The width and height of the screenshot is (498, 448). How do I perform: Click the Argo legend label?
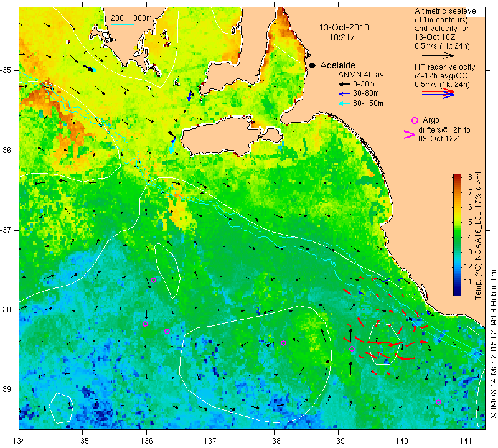coord(431,120)
